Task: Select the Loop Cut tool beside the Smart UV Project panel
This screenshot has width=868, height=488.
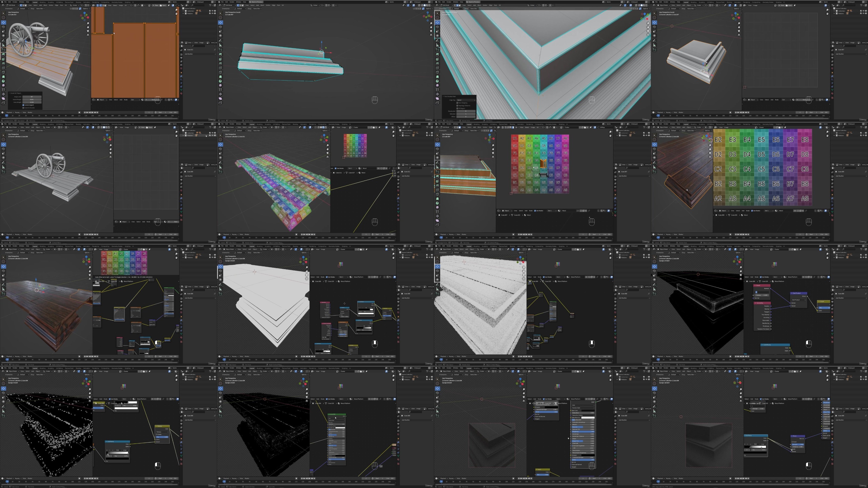Action: coord(3,68)
